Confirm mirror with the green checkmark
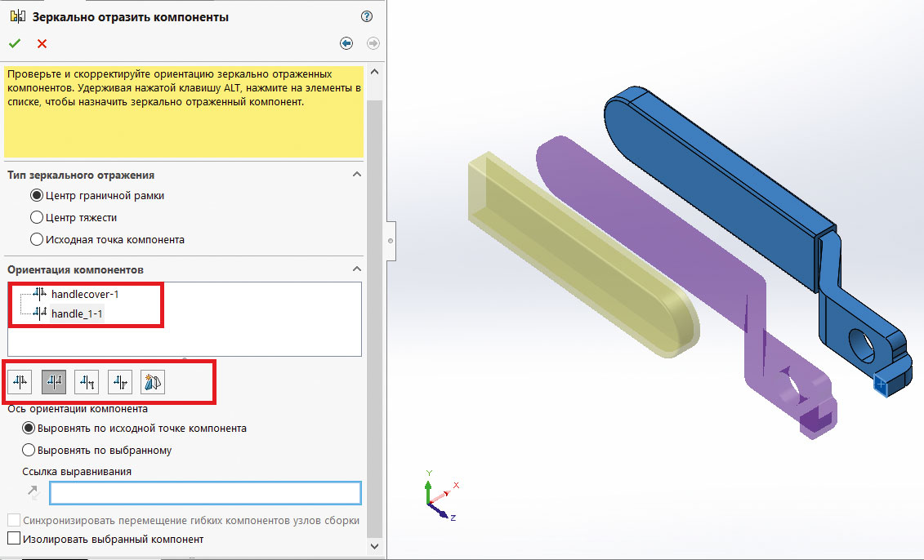The width and height of the screenshot is (924, 560). coord(15,43)
